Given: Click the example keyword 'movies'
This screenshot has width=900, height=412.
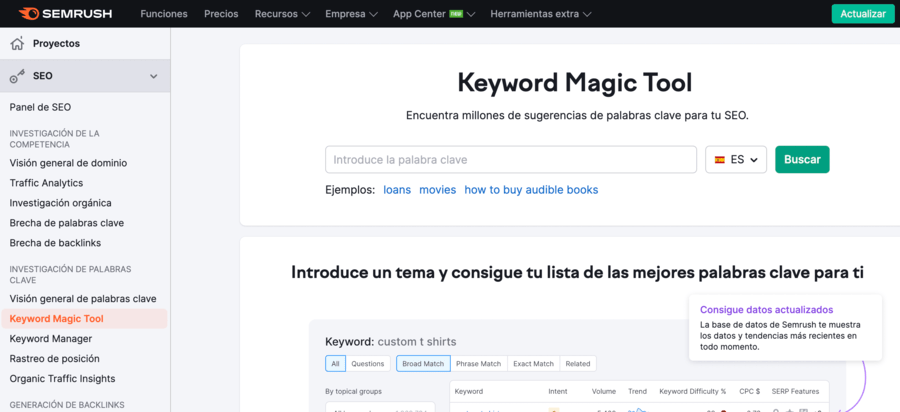Looking at the screenshot, I should point(437,190).
